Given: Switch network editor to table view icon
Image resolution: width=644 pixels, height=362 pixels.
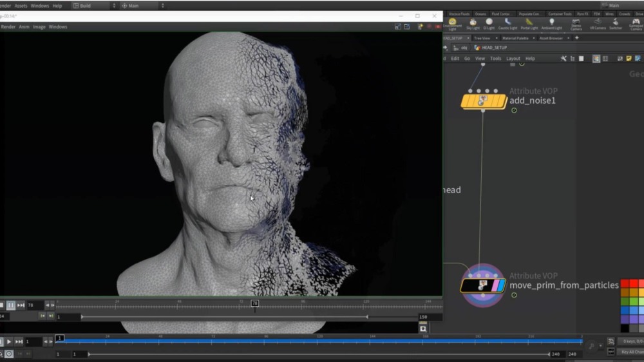Looking at the screenshot, I should (605, 59).
